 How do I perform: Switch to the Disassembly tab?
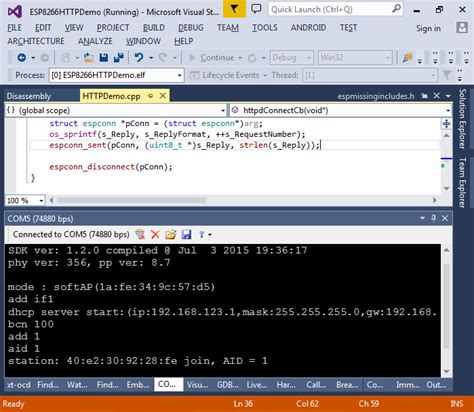click(x=29, y=96)
